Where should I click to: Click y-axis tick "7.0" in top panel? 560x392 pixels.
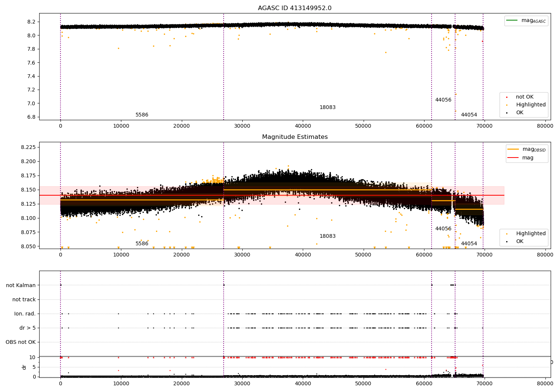click(x=31, y=103)
